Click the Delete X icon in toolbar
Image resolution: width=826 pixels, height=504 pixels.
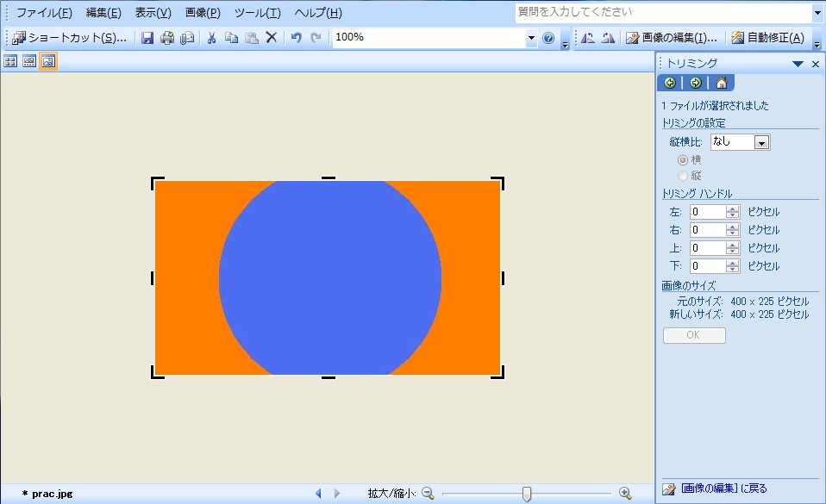point(271,38)
